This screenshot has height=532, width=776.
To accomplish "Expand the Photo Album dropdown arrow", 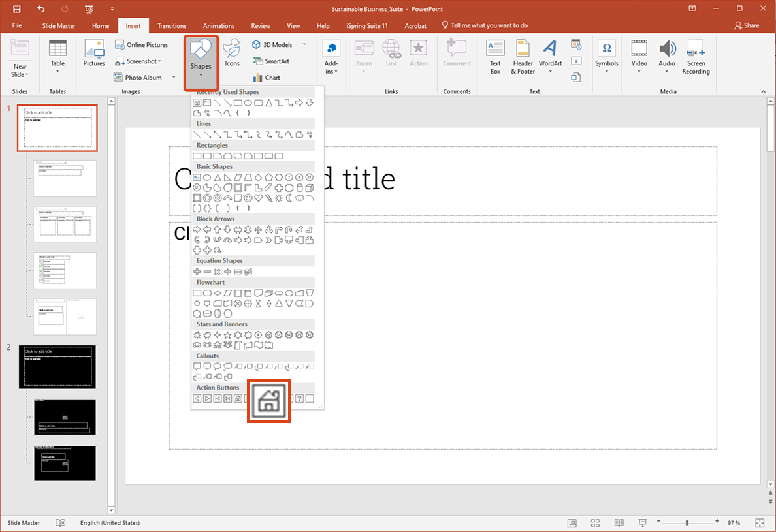I will [x=174, y=77].
